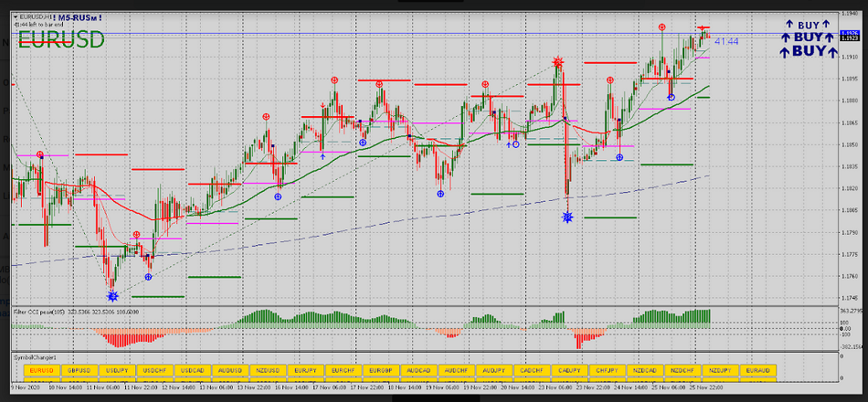868x402 pixels.
Task: Select the '! M5-RUSм !' indicator label
Action: 78,17
